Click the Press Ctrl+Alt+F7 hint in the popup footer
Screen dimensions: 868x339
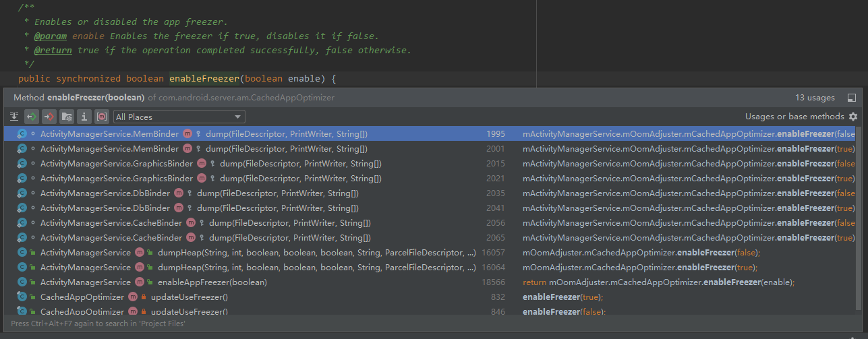coord(98,323)
